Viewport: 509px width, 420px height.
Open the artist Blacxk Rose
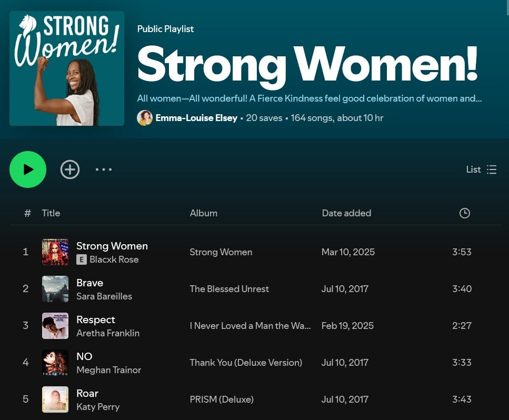point(114,259)
